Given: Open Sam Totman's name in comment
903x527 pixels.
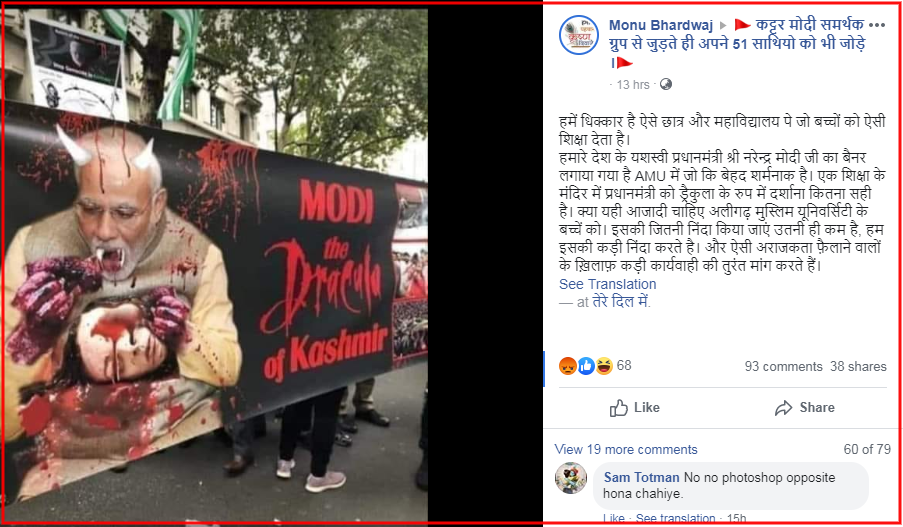Looking at the screenshot, I should [642, 477].
